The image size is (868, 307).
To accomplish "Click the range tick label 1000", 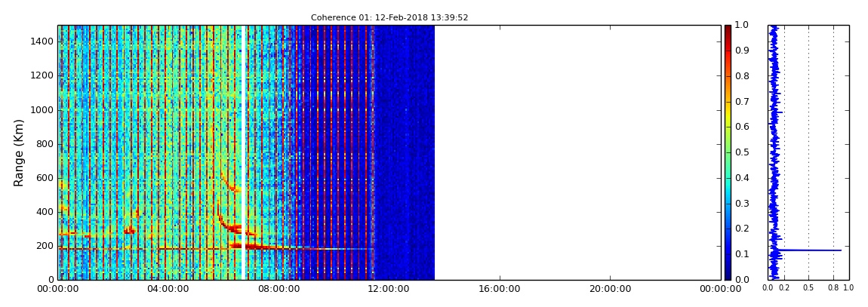I will 42,109.
